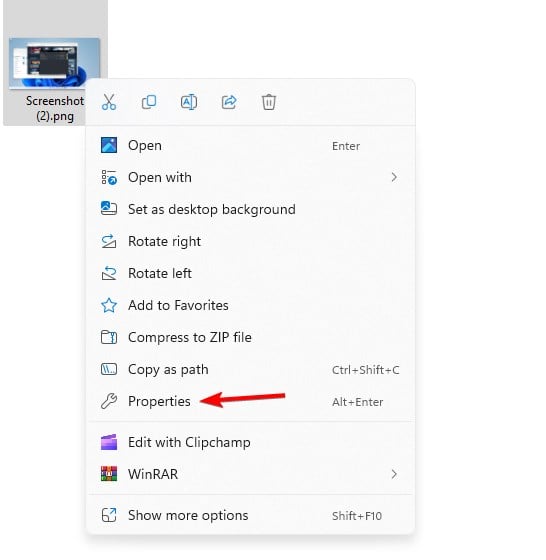
Task: Click the Copy icon in top row
Action: [149, 102]
